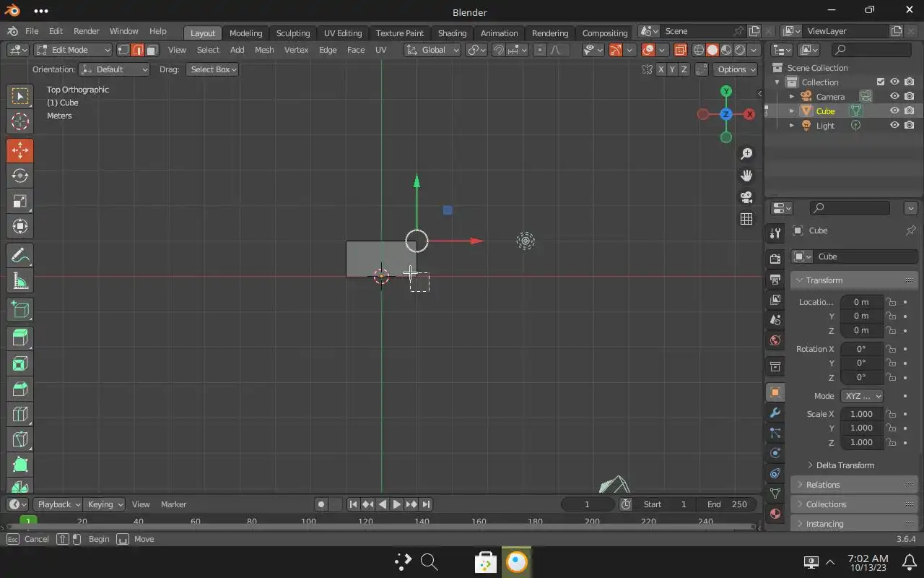The height and width of the screenshot is (578, 924).
Task: Hide the Camera in viewport
Action: coord(894,96)
